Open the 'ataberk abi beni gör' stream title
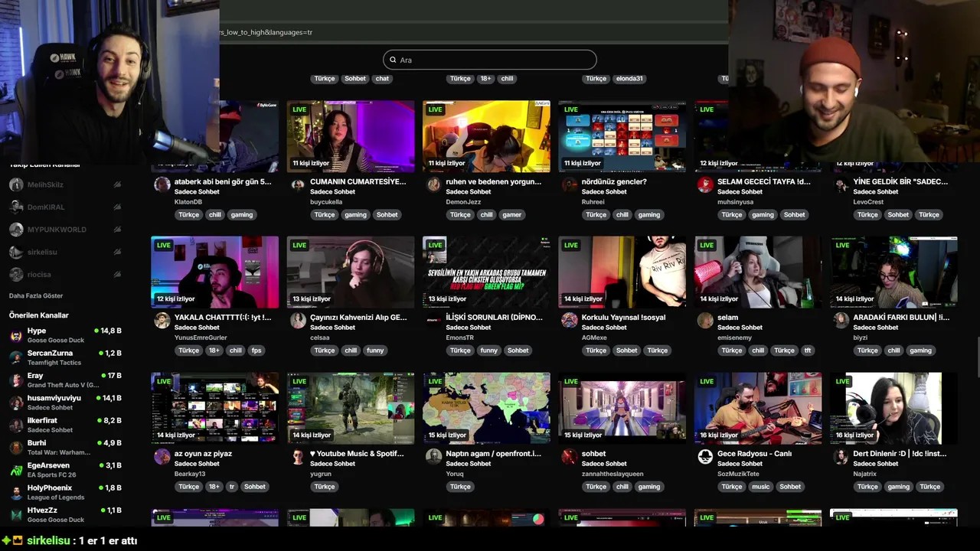 pos(223,181)
